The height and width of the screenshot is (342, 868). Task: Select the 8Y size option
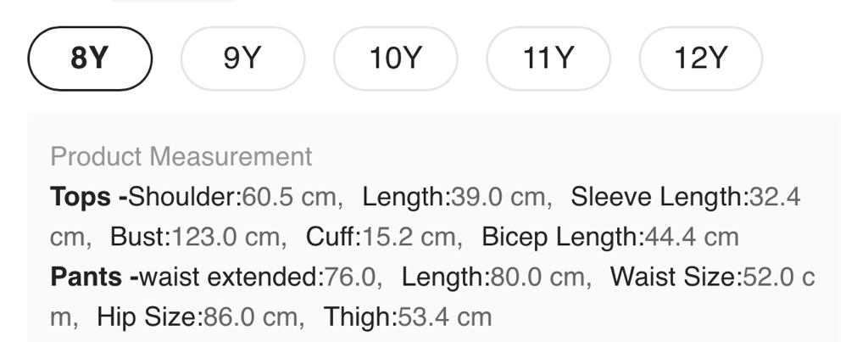pyautogui.click(x=90, y=59)
